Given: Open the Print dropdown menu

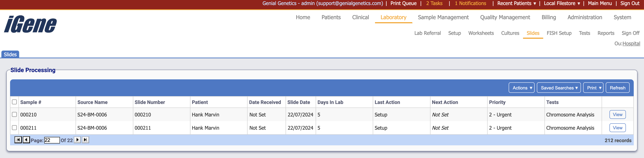Looking at the screenshot, I should click(593, 88).
